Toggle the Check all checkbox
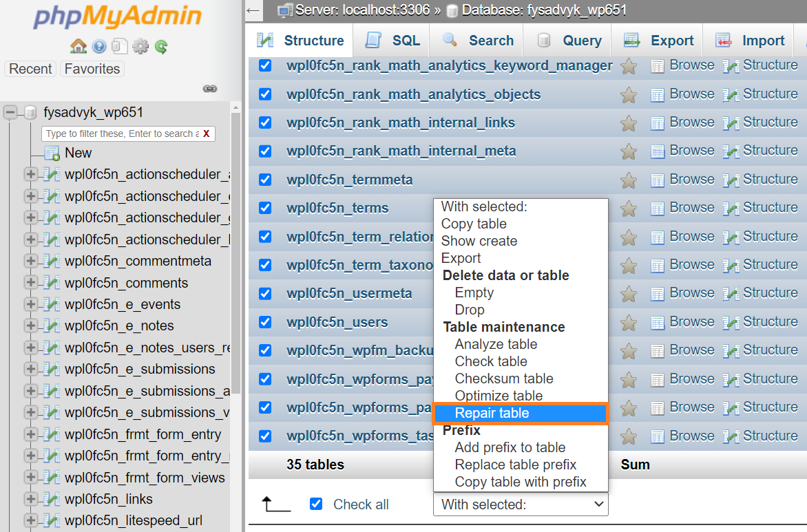 point(316,504)
